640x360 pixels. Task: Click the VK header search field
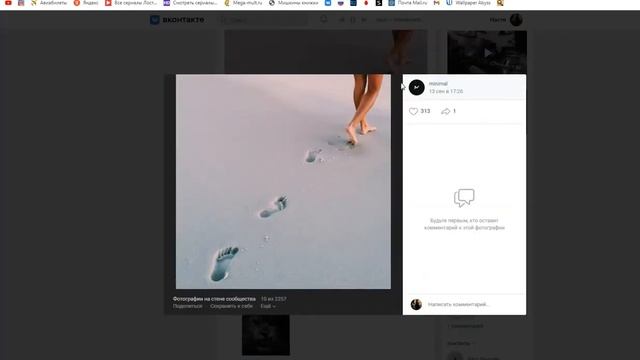click(x=264, y=20)
